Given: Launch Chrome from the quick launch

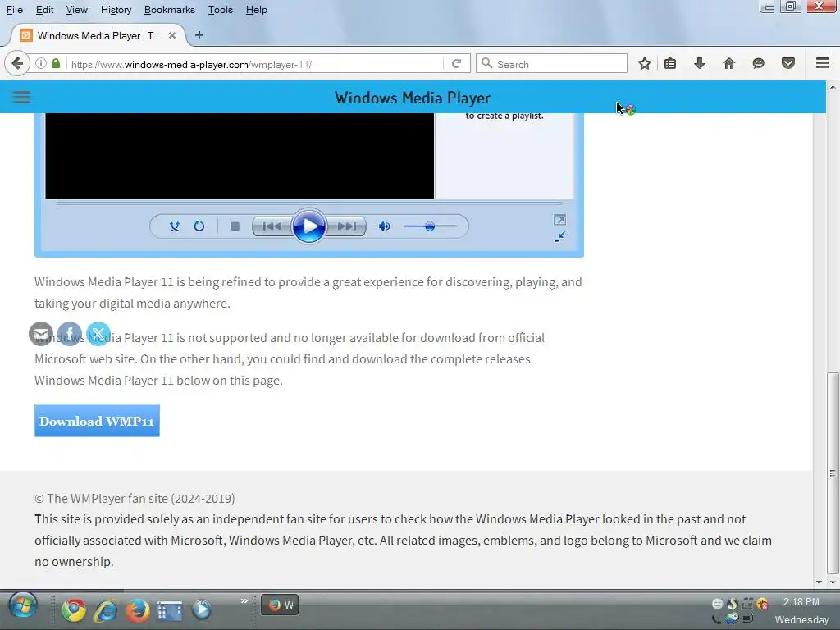Looking at the screenshot, I should 74,609.
